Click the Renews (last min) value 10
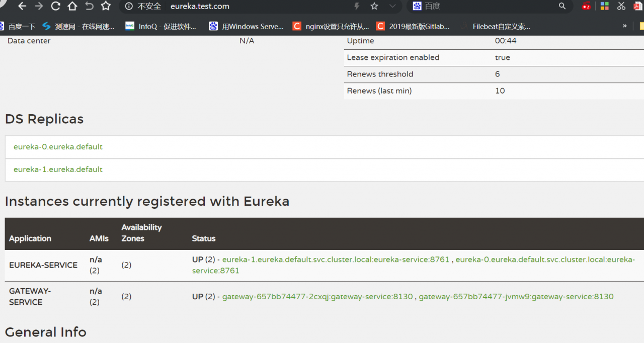 (x=500, y=91)
